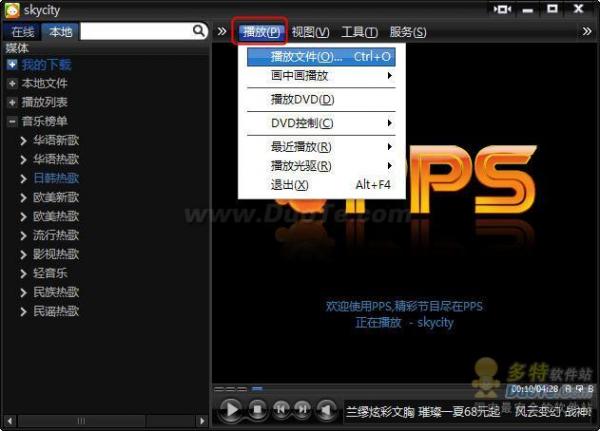The height and width of the screenshot is (431, 600).
Task: Open the 服务(S) menu
Action: click(x=408, y=32)
